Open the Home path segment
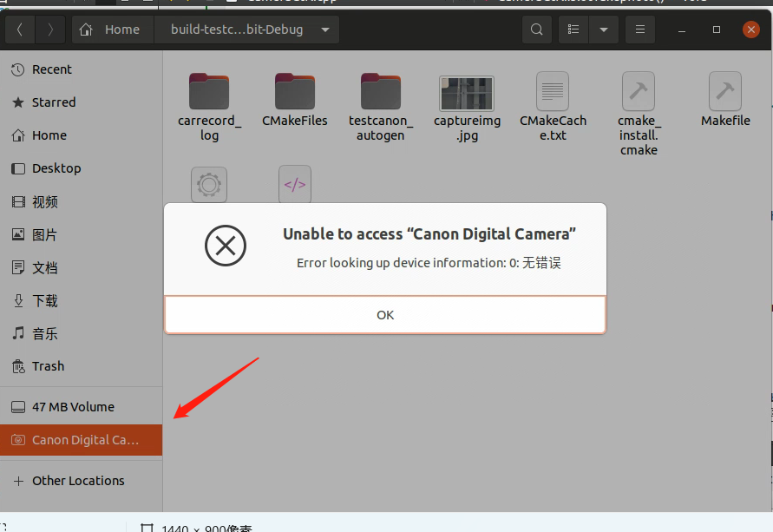Screen dimensions: 773x532 113,30
